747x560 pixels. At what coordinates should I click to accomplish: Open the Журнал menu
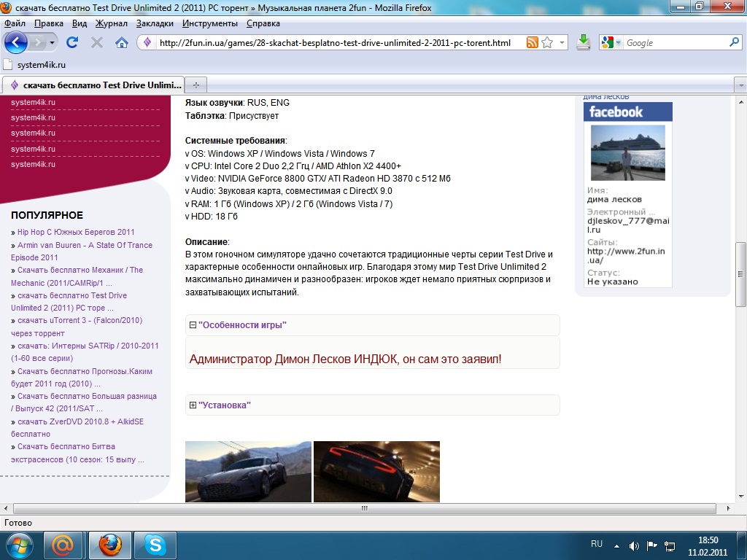point(112,23)
